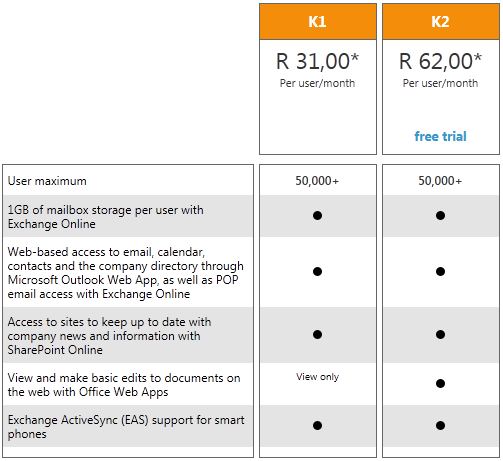Click the R 62,00 price for K2
This screenshot has width=503, height=461.
[x=440, y=61]
